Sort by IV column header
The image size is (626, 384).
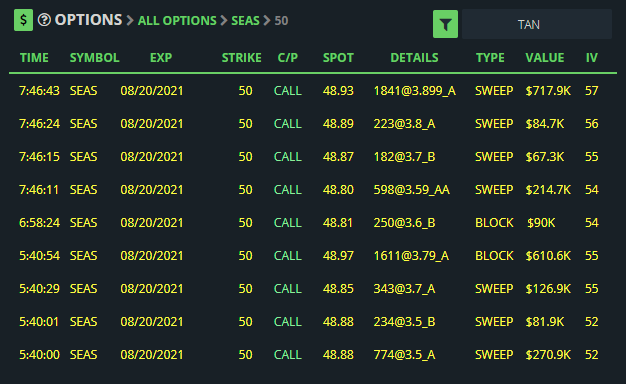pos(592,58)
